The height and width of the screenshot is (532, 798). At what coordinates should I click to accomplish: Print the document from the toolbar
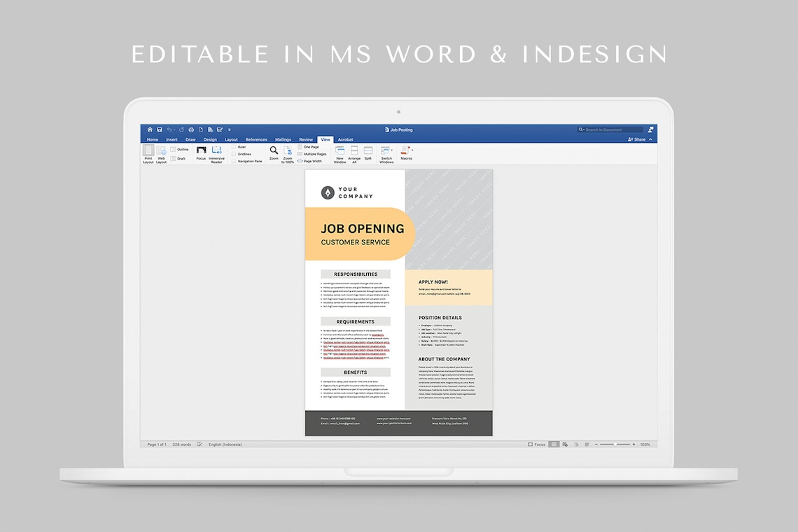pos(190,129)
